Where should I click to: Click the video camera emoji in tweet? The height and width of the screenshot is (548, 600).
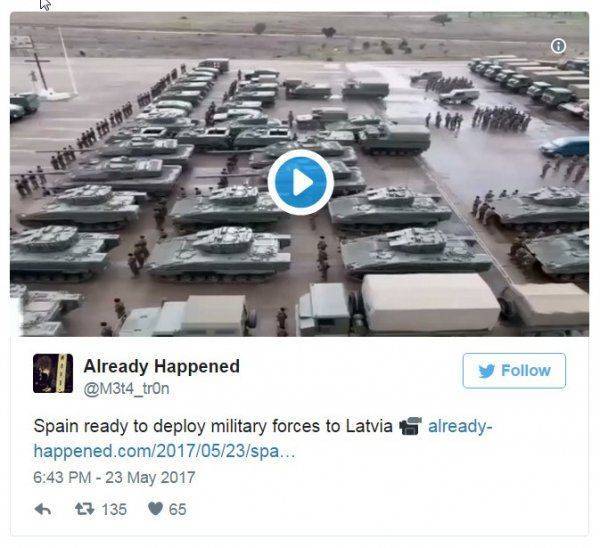click(x=410, y=426)
